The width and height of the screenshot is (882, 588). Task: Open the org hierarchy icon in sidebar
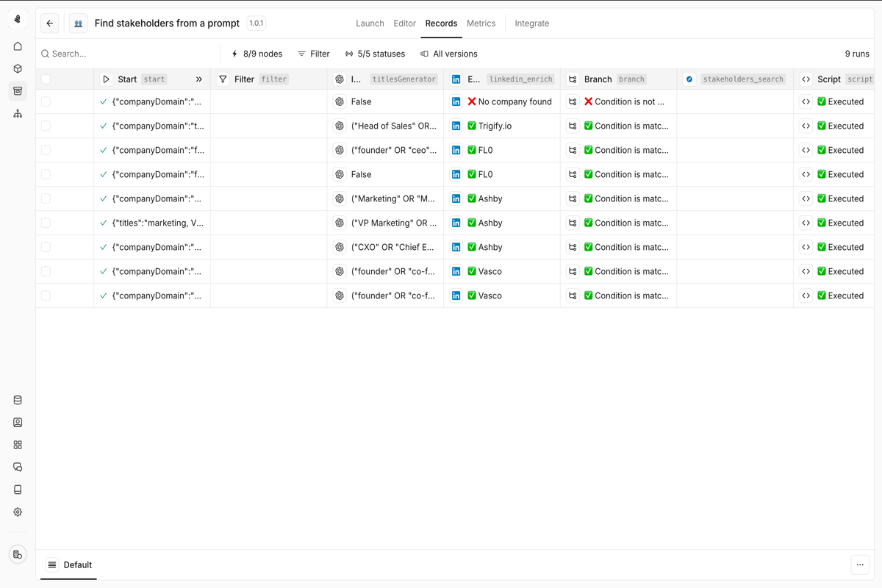(18, 113)
